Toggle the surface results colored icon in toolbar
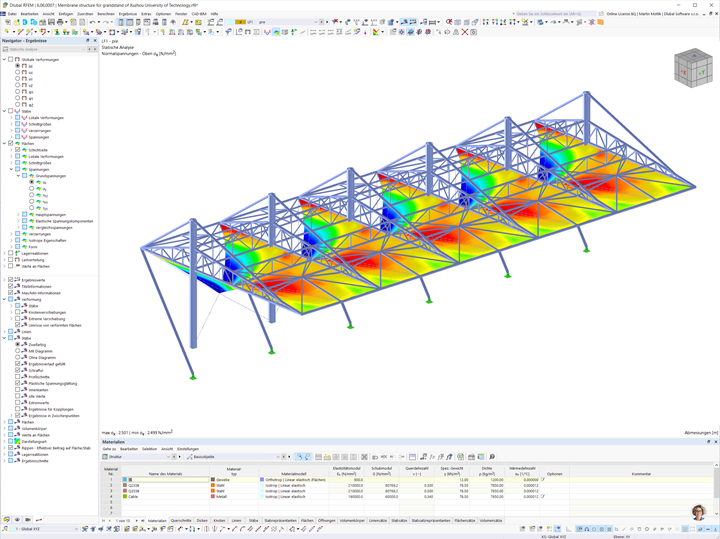Image resolution: width=720 pixels, height=539 pixels. (x=276, y=32)
